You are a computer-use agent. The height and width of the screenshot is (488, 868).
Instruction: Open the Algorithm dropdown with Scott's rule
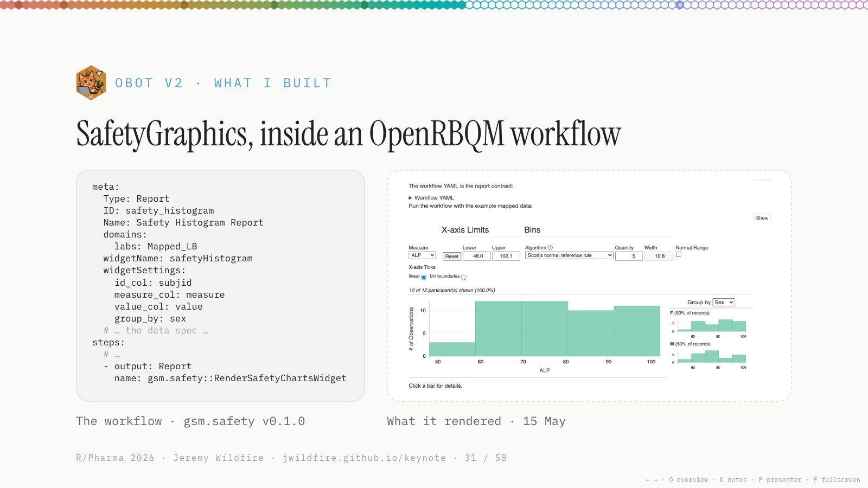click(x=569, y=255)
